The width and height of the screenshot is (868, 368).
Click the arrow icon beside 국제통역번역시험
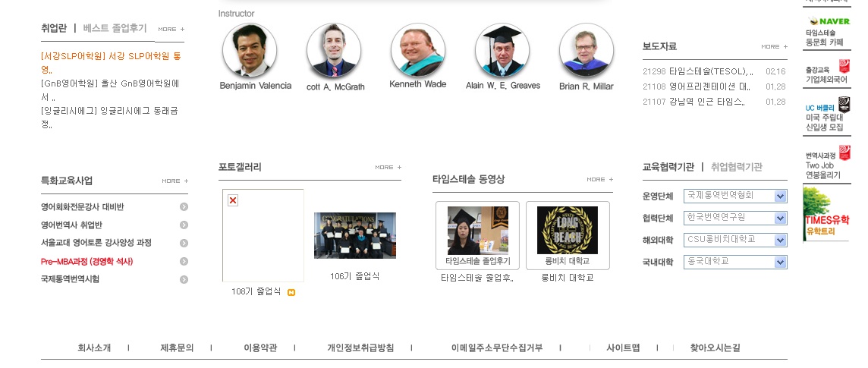[x=184, y=279]
